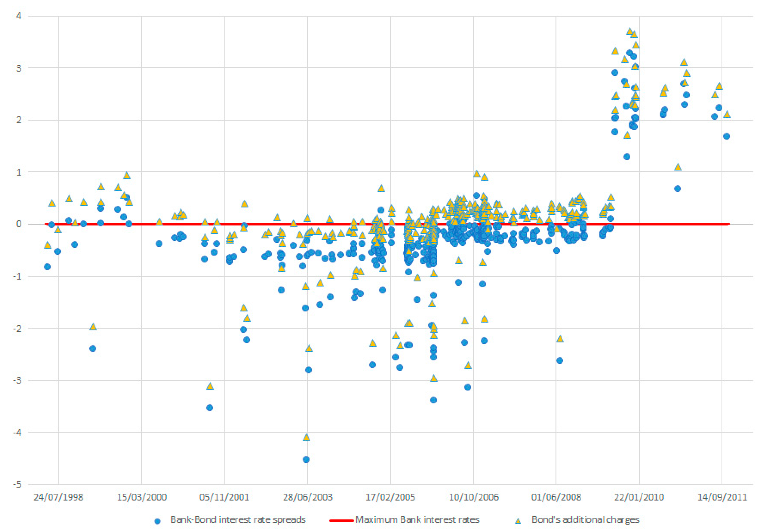Click the y-axis label 4

coord(19,16)
